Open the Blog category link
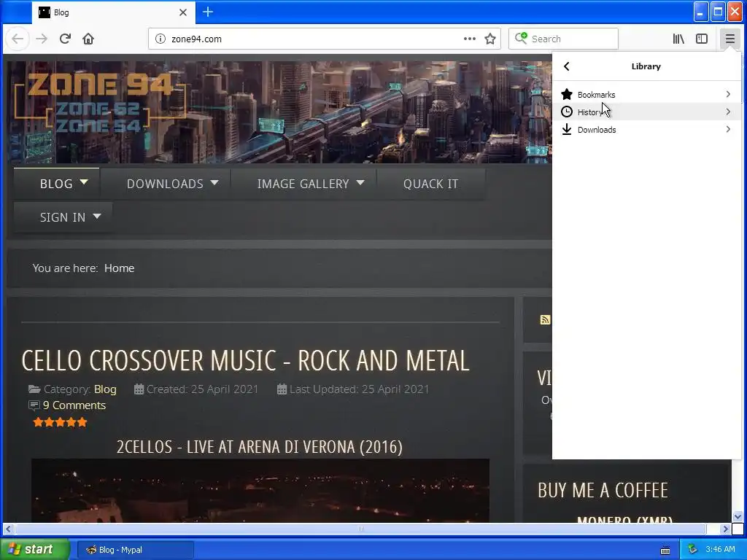 pyautogui.click(x=105, y=389)
